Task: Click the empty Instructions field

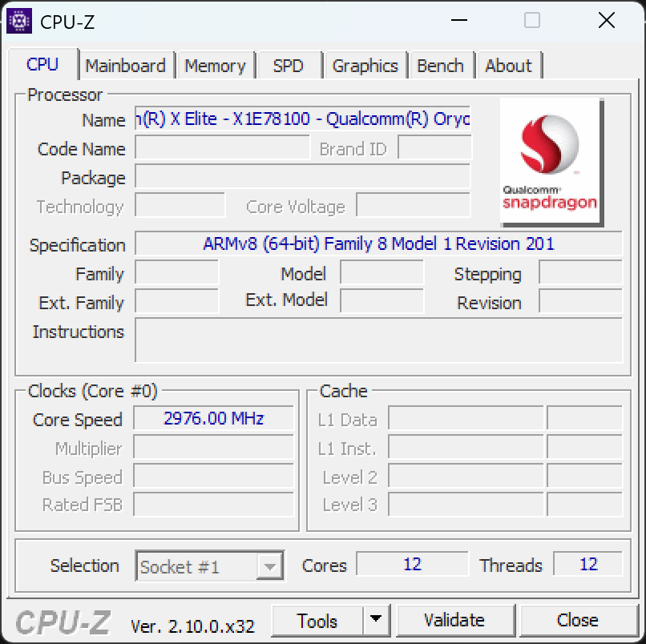Action: coord(378,340)
